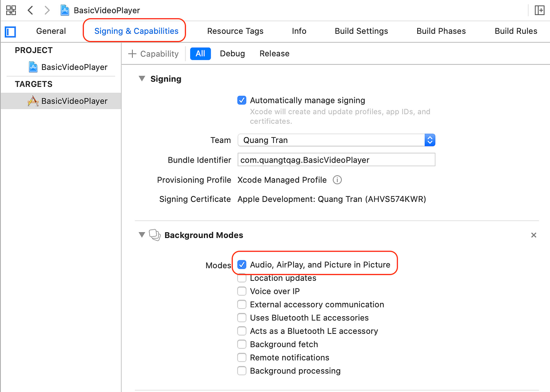Switch to the Resource Tags tab
This screenshot has width=550, height=392.
[x=235, y=31]
